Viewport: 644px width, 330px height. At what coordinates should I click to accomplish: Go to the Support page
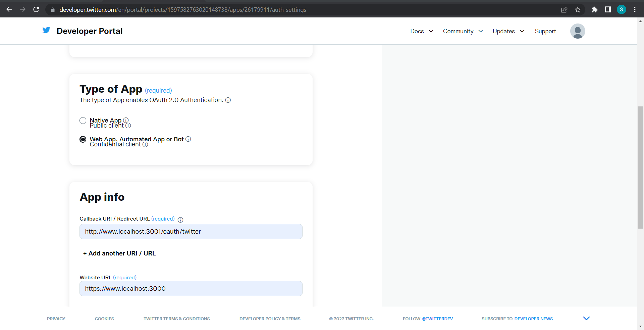(x=545, y=31)
